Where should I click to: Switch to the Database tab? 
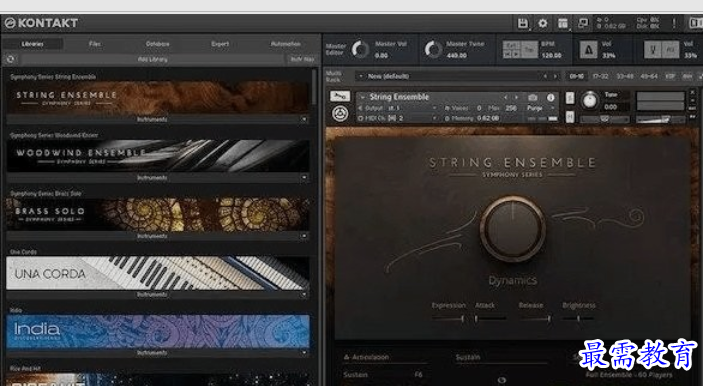pos(157,44)
